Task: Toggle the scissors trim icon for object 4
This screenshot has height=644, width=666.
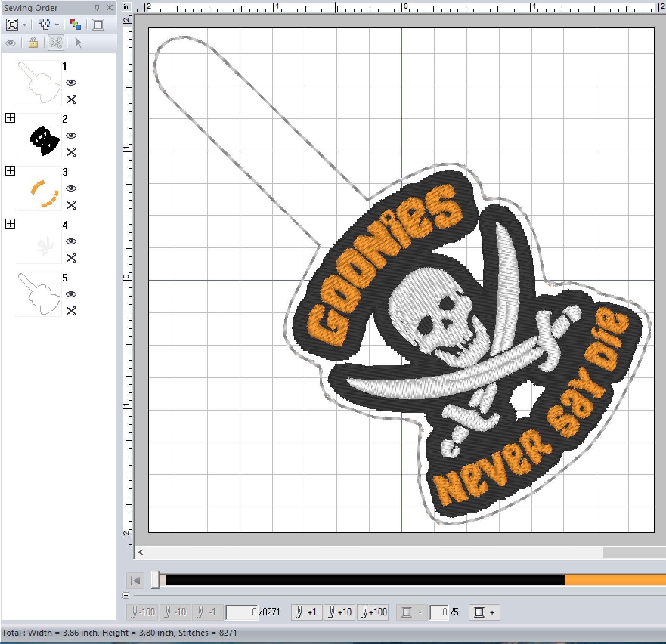Action: 71,258
